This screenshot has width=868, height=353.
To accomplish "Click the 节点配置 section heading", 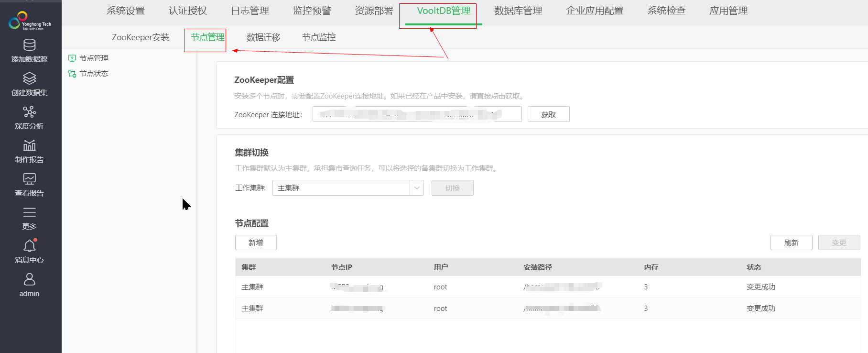I will (252, 223).
